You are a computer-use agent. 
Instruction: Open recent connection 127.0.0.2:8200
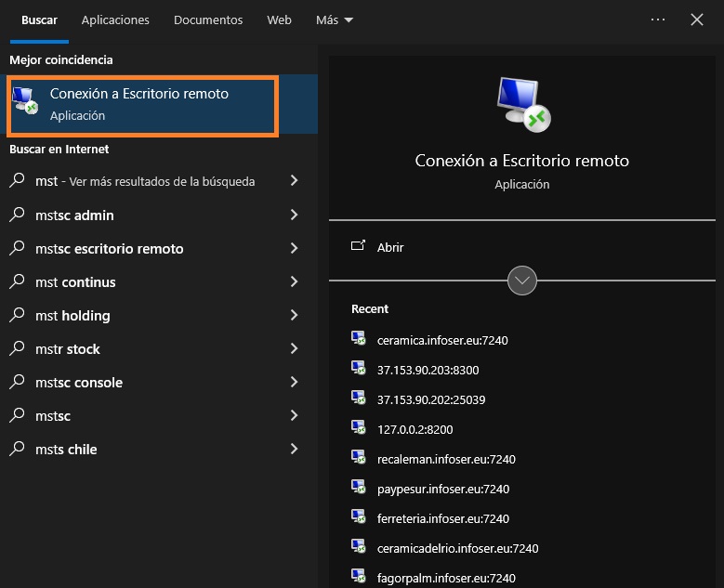(415, 430)
